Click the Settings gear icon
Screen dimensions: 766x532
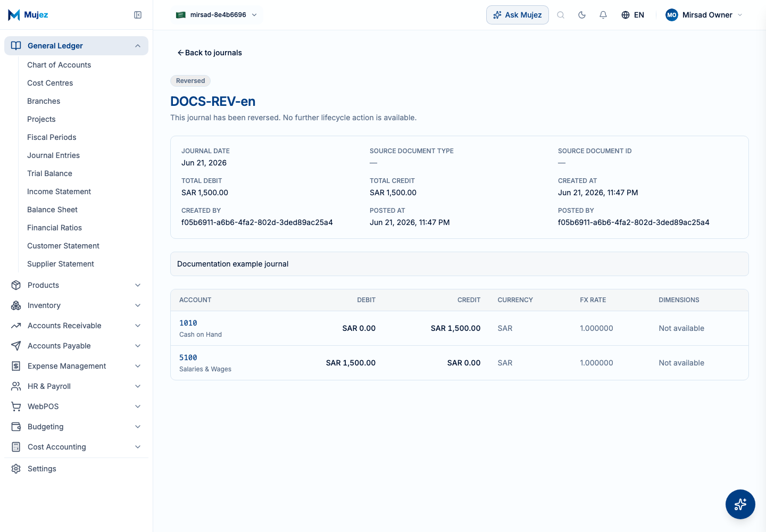point(16,469)
